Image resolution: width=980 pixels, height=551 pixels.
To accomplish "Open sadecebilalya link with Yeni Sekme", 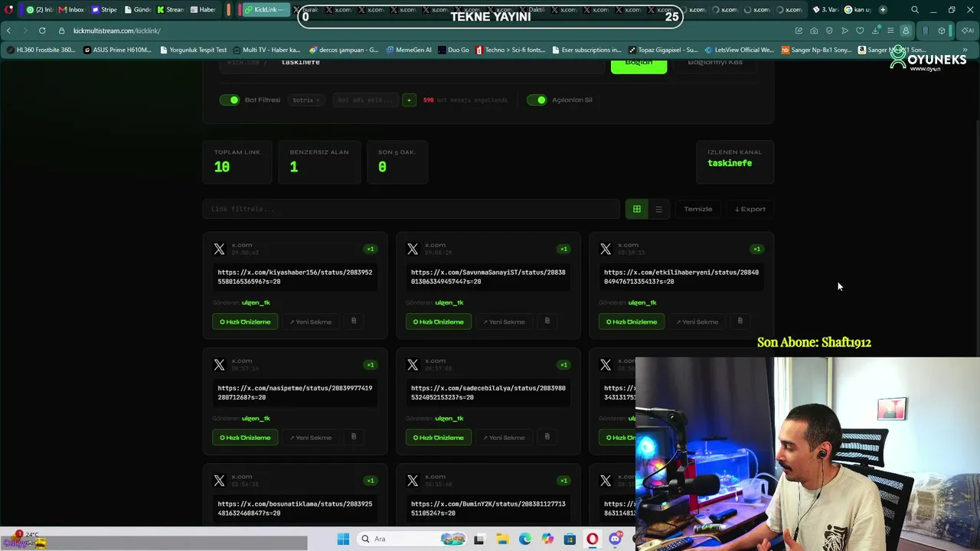I will pos(504,438).
